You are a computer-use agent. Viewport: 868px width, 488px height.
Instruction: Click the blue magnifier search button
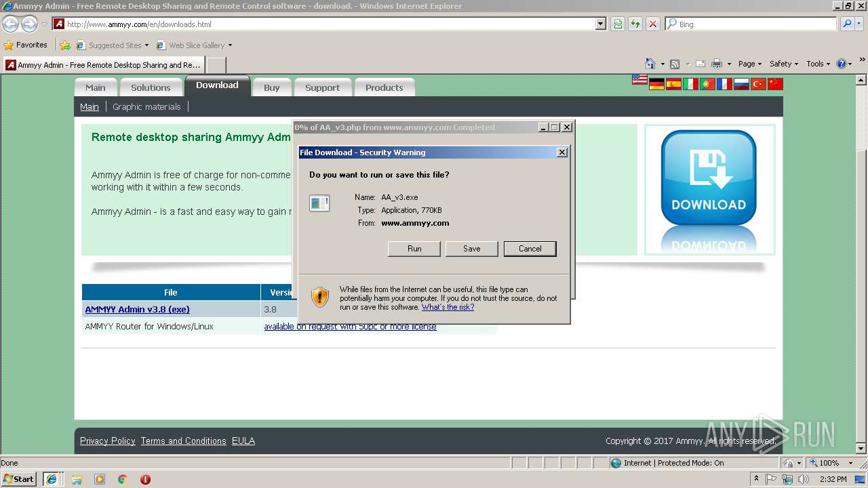tap(847, 24)
